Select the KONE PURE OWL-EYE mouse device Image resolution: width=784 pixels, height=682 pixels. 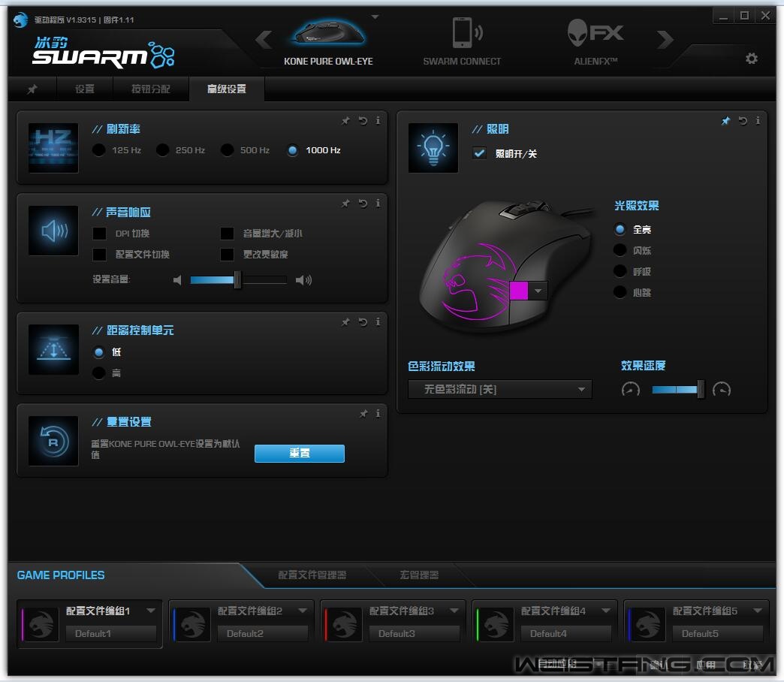328,43
